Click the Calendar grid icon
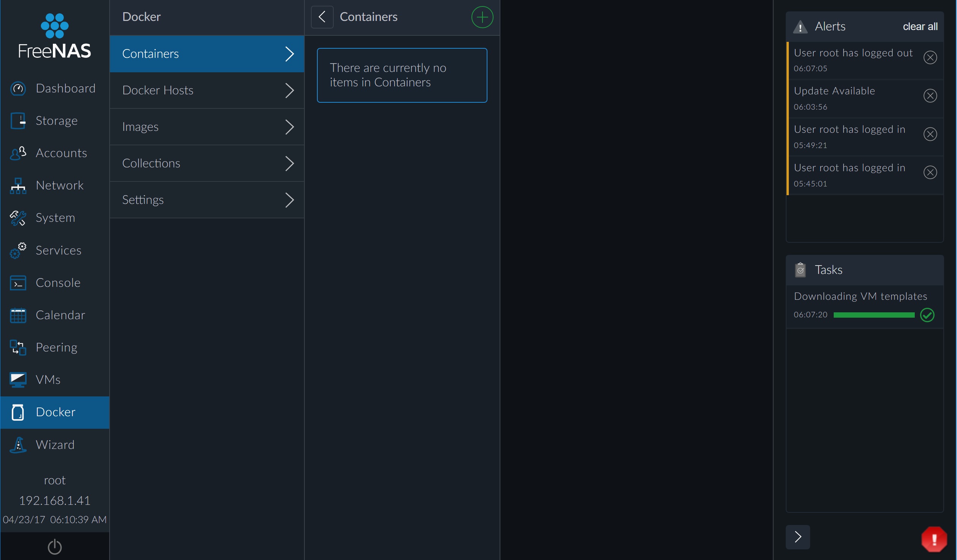This screenshot has height=560, width=957. click(x=18, y=315)
